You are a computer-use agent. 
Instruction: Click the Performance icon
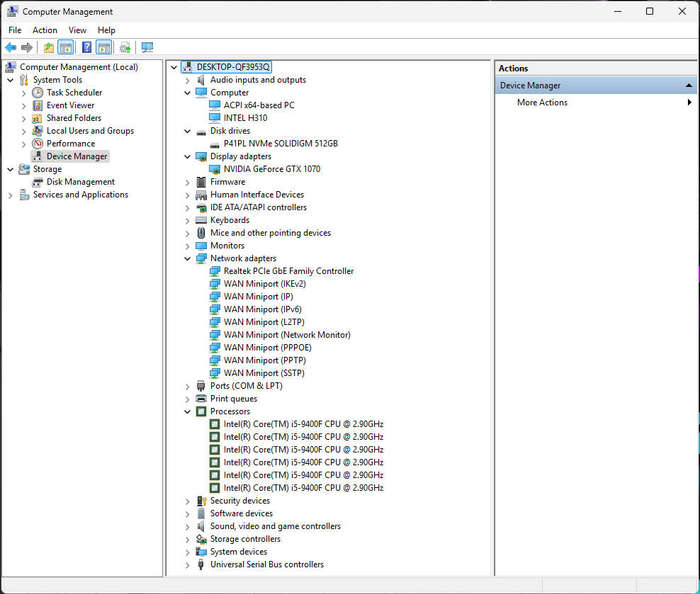coord(38,144)
